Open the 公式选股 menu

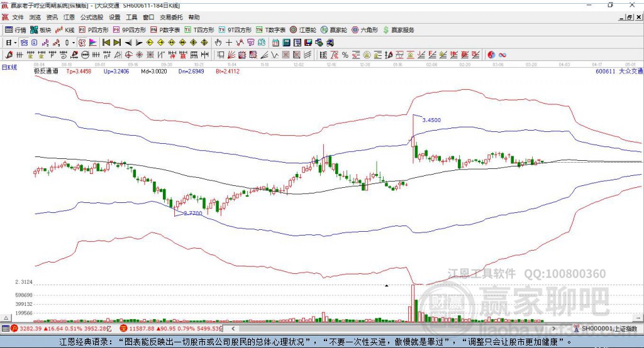pyautogui.click(x=92, y=17)
